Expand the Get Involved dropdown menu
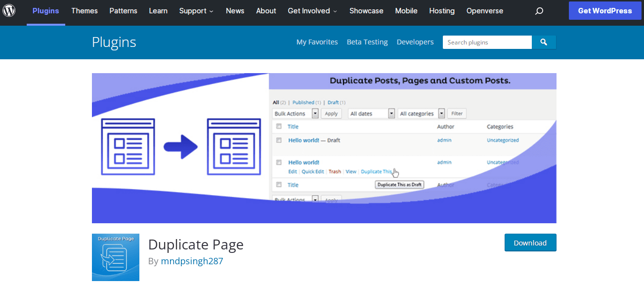Image resolution: width=644 pixels, height=286 pixels. 312,11
